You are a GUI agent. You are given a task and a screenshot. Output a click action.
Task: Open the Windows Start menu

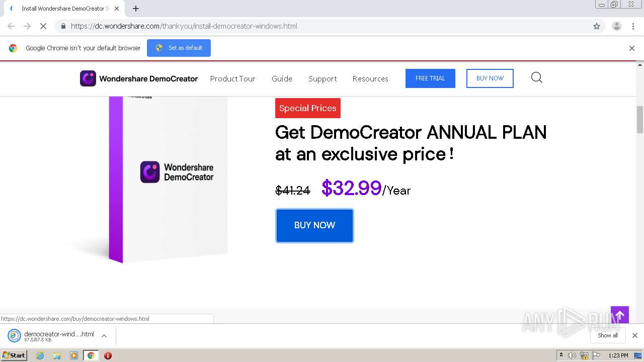click(14, 355)
